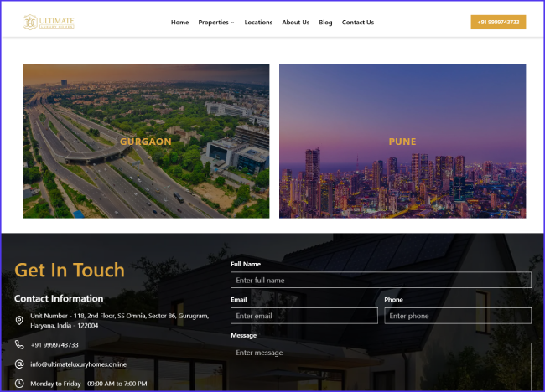The width and height of the screenshot is (545, 392).
Task: Click the at-sign email icon
Action: click(x=19, y=364)
